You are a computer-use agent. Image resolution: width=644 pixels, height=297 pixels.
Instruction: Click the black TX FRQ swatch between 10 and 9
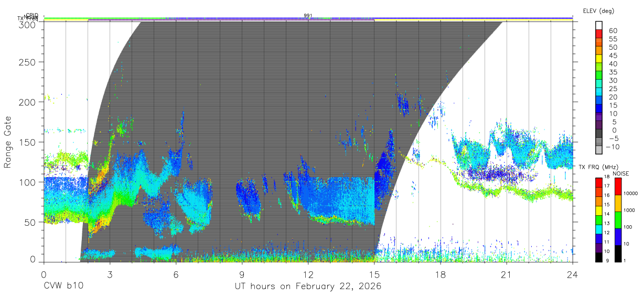(599, 257)
